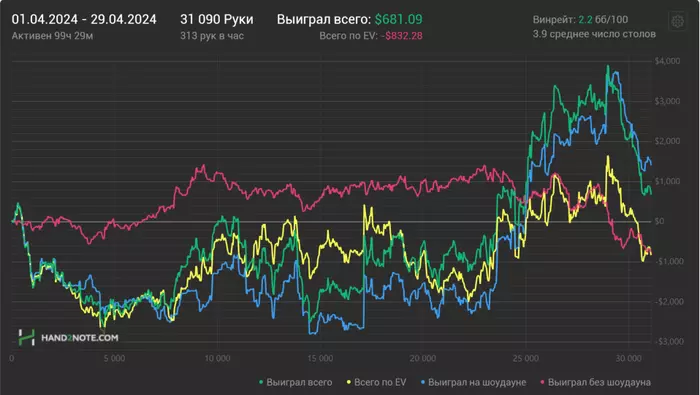Click the 25 000 x-axis label
Screen dimensions: 700x395
526,358
